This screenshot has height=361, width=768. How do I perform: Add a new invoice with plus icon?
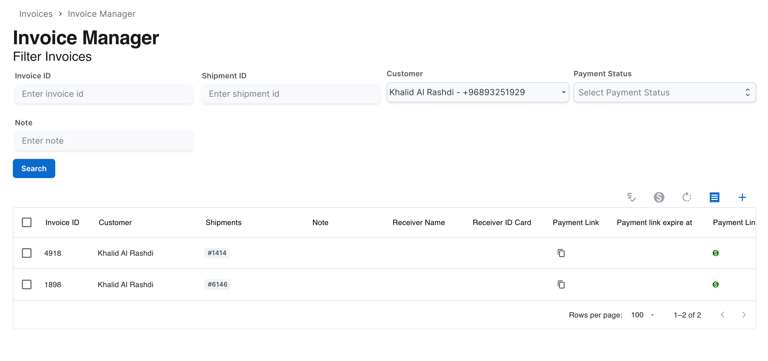pos(742,197)
